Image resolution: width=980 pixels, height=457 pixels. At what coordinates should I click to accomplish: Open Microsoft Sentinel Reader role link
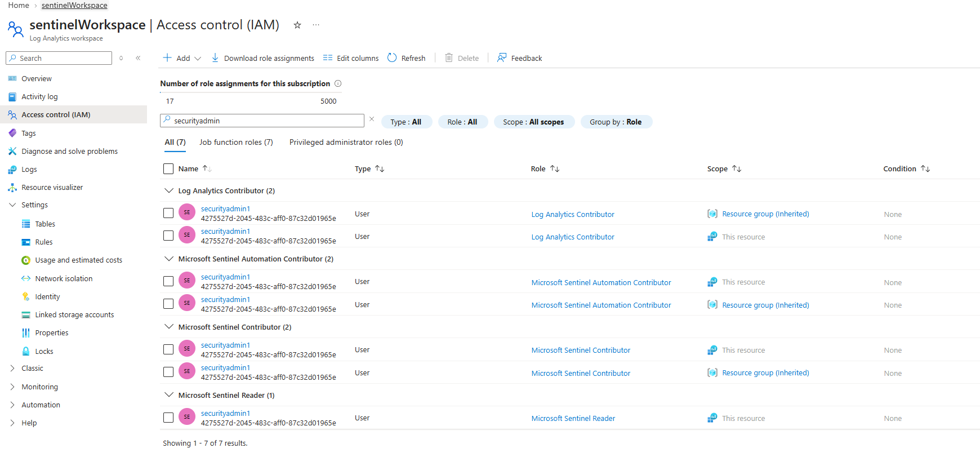coord(573,418)
